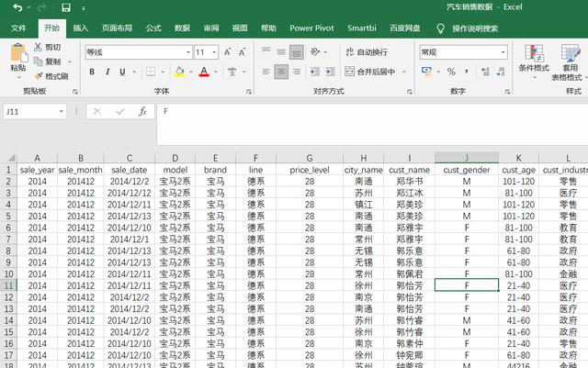This screenshot has height=368, width=588.
Task: Open the clipboard (剪贴板) dialog launcher
Action: point(75,92)
